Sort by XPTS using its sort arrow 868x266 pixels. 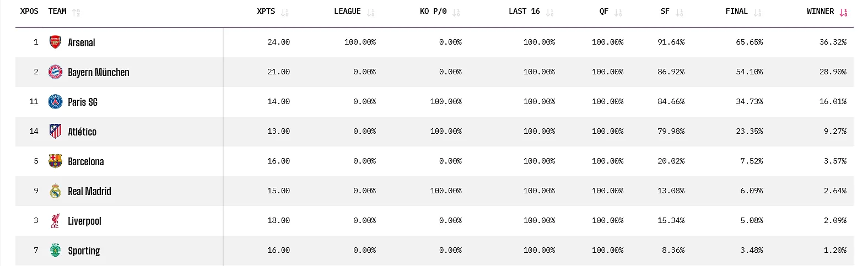284,12
